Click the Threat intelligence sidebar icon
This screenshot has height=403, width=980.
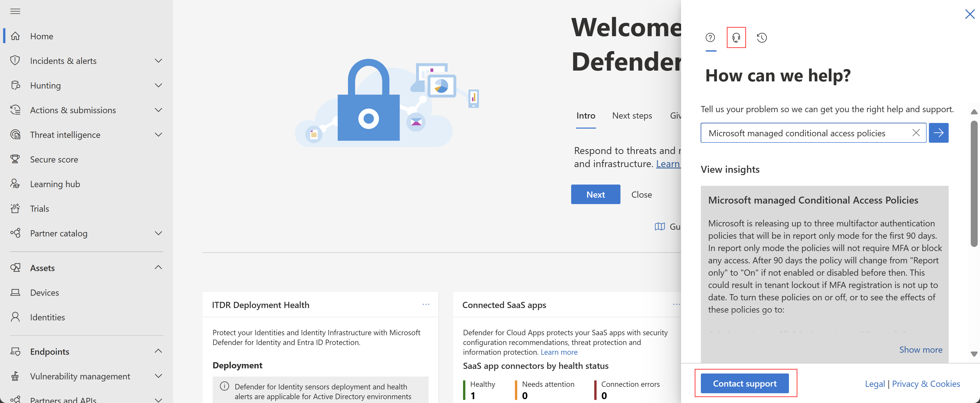point(17,134)
